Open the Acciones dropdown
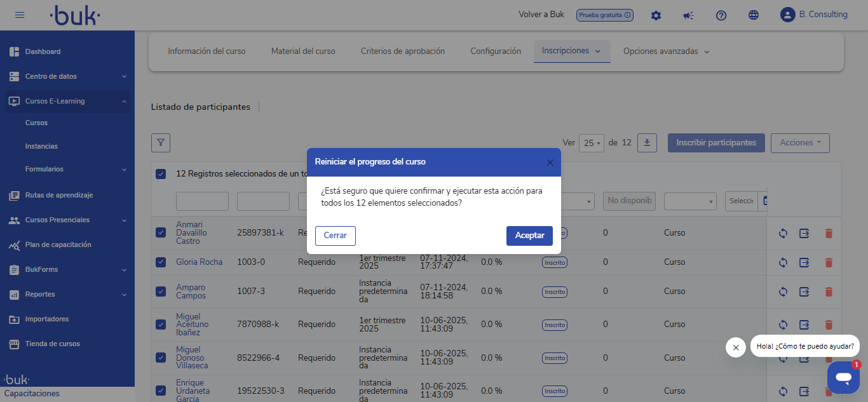Screen dimensions: 868x402 point(799,143)
